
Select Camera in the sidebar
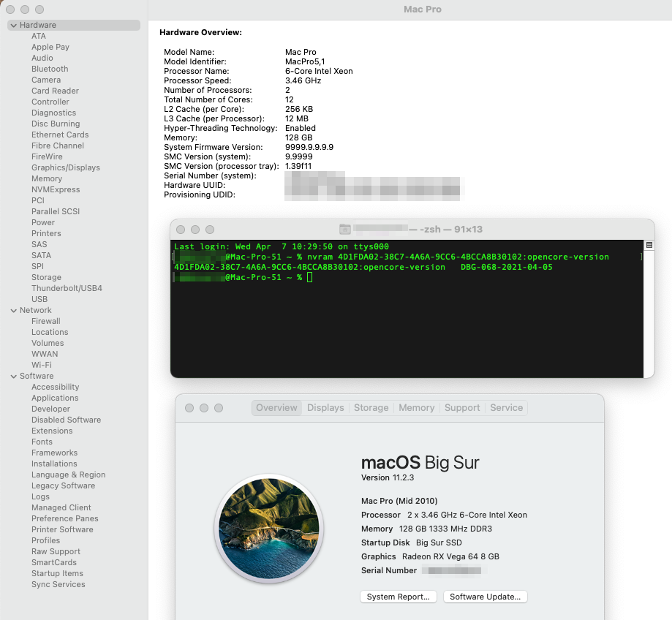pos(46,80)
